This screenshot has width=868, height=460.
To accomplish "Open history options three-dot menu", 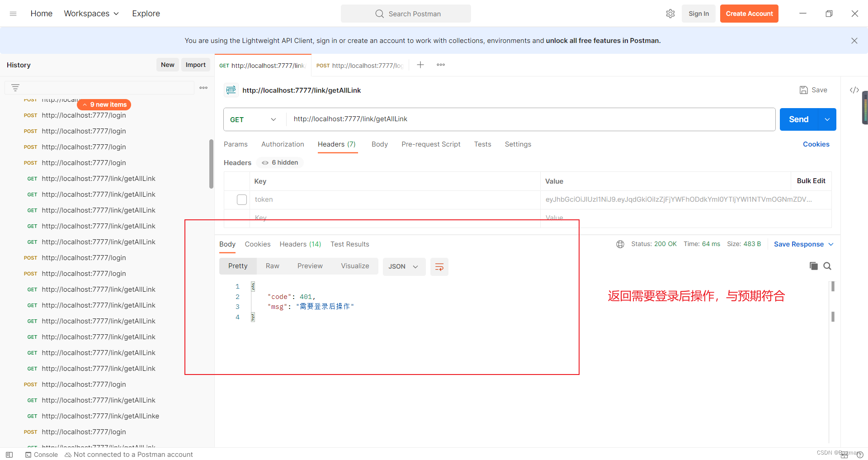I will (203, 88).
